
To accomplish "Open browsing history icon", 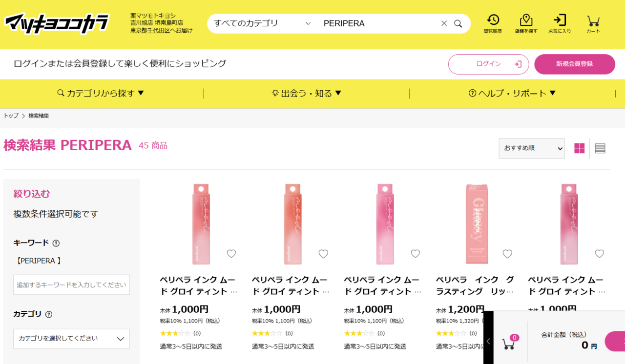I will 493,23.
